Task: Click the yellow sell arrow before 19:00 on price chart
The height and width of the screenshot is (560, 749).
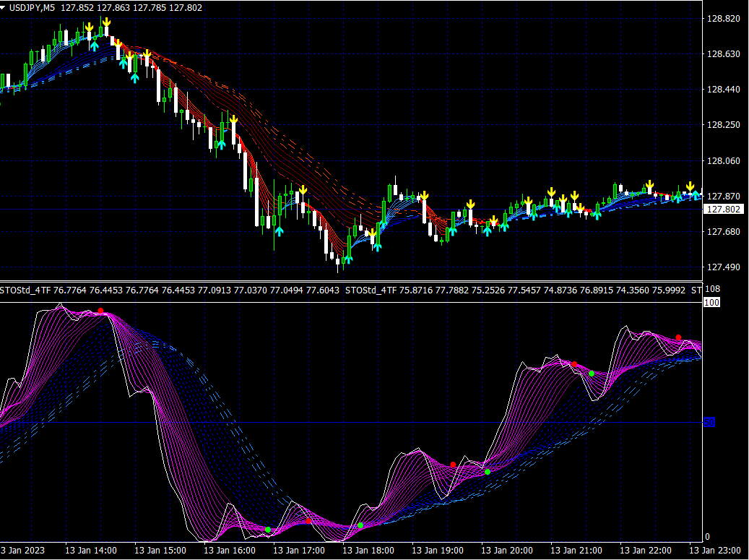Action: point(424,196)
